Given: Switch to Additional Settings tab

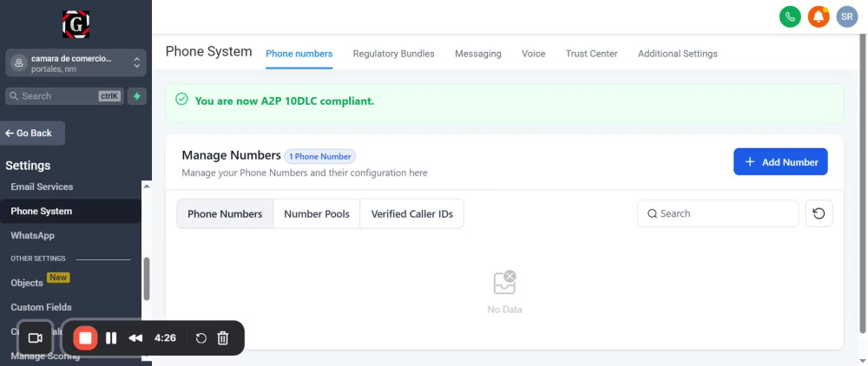Looking at the screenshot, I should click(x=678, y=54).
